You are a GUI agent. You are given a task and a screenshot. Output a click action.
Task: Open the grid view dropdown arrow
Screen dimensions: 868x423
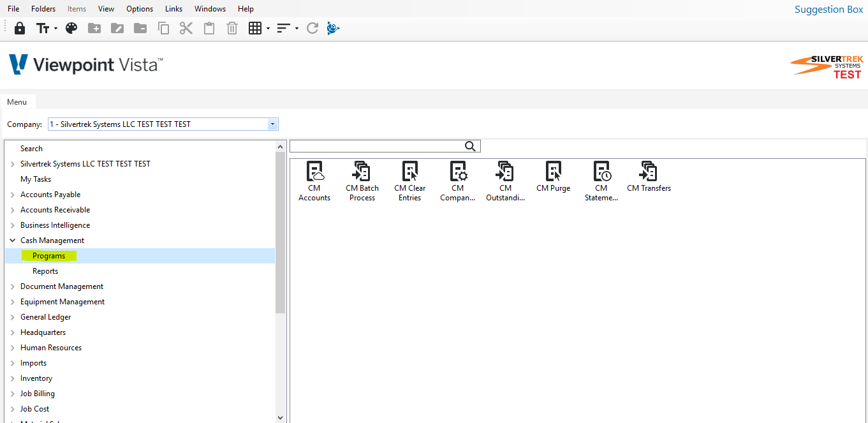[268, 29]
